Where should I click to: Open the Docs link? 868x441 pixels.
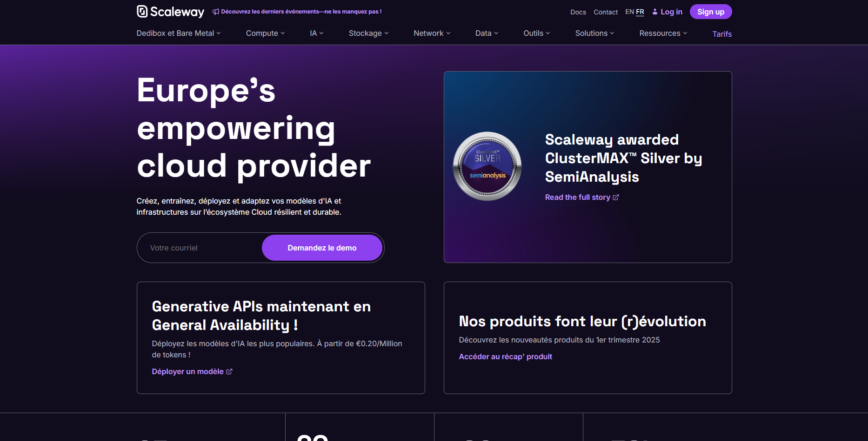click(x=578, y=12)
